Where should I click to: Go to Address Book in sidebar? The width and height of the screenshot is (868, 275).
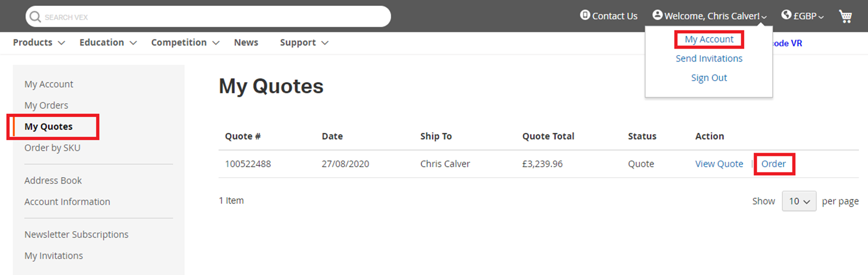click(x=53, y=181)
